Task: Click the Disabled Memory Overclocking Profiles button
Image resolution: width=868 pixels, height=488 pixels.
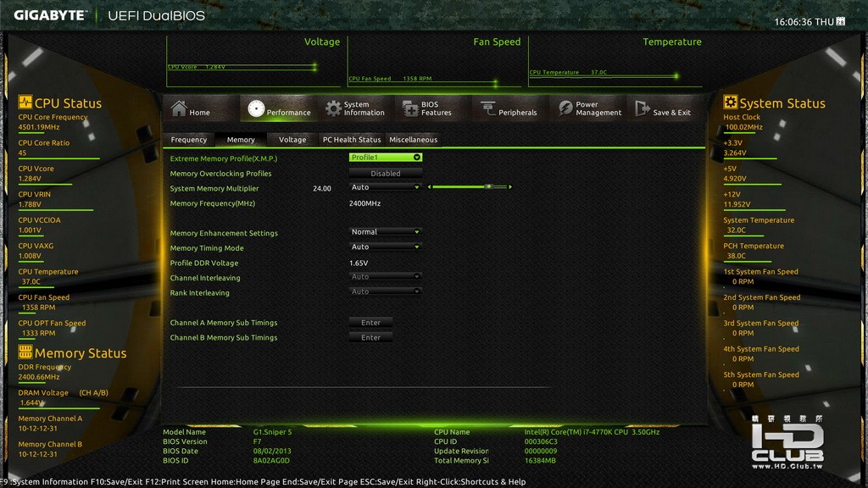Action: [x=386, y=173]
